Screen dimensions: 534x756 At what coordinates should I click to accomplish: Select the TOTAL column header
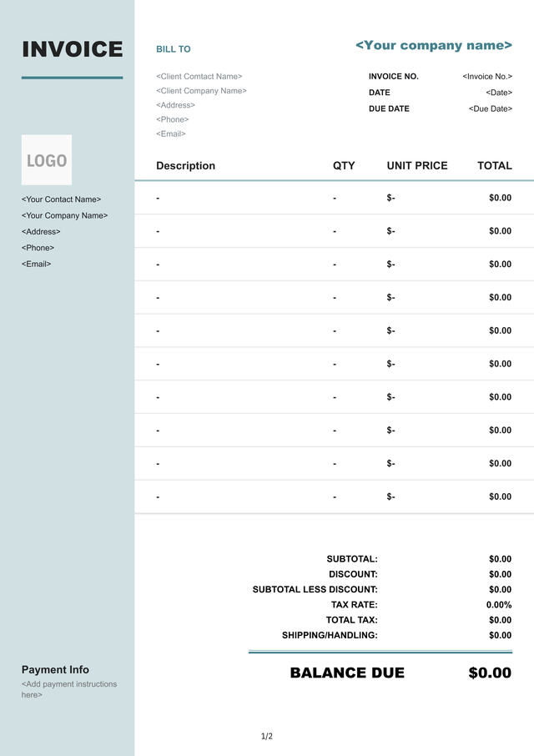pos(494,166)
